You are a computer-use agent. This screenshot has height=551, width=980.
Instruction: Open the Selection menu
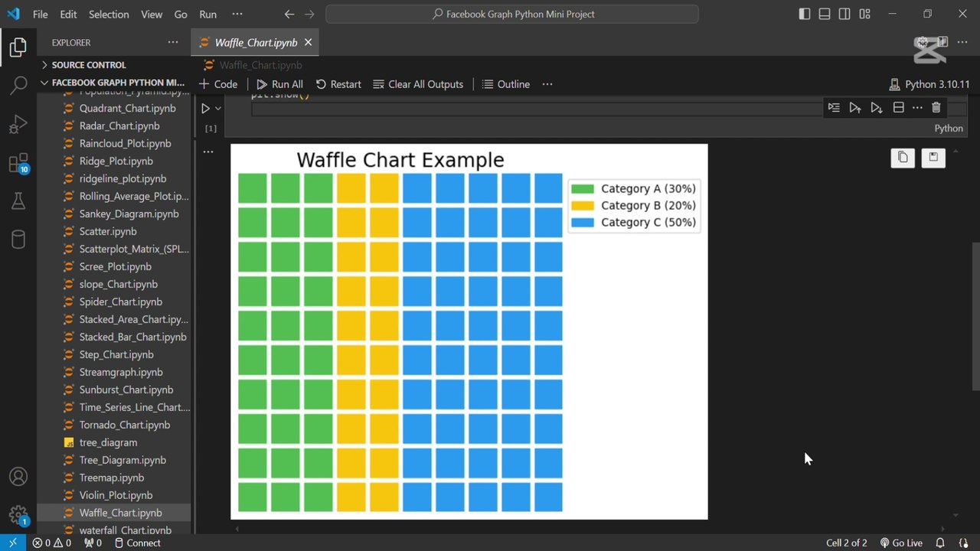[x=109, y=14]
